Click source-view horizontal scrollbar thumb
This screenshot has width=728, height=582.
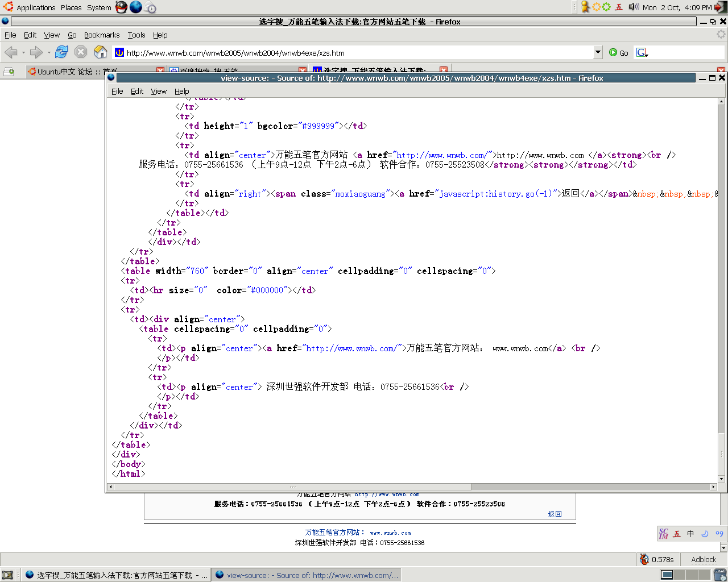(x=292, y=487)
